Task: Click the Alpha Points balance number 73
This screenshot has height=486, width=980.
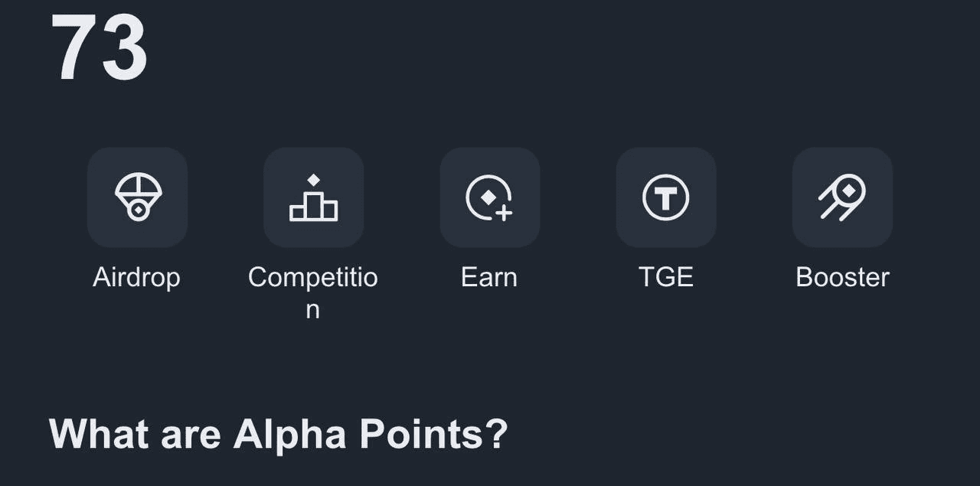Action: pyautogui.click(x=99, y=47)
